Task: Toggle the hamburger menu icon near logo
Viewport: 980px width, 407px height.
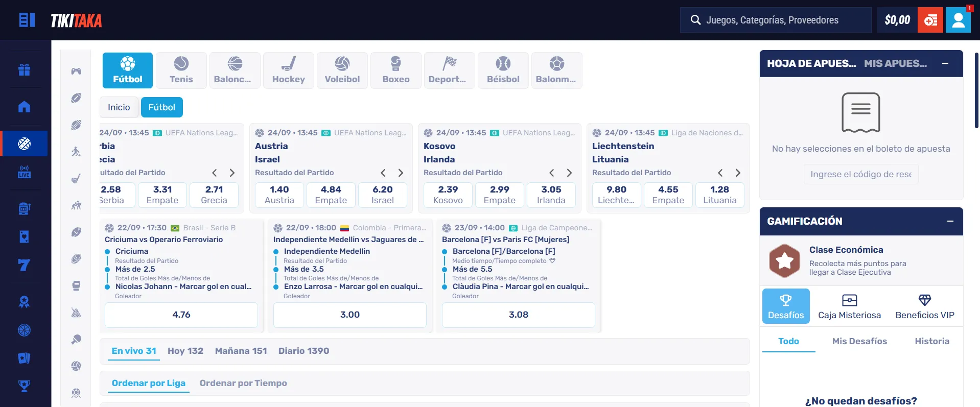Action: click(x=27, y=20)
